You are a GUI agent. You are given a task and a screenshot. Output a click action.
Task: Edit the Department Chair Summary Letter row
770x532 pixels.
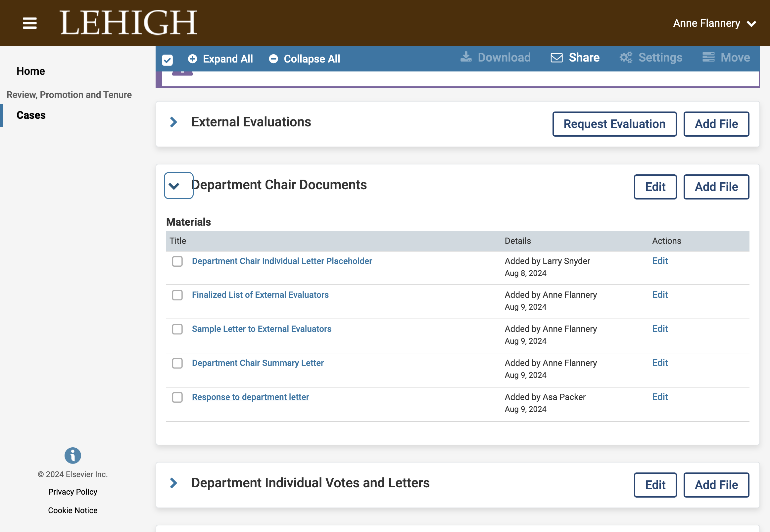(x=660, y=362)
